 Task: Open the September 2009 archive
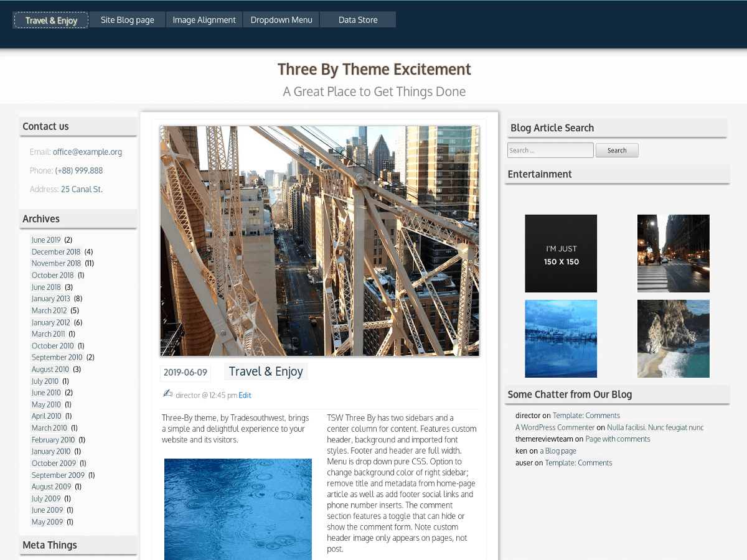58,475
